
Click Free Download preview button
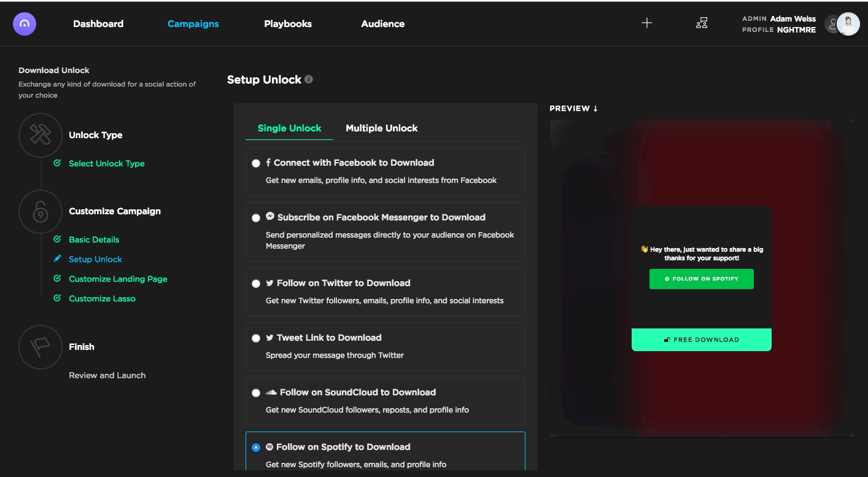[702, 339]
